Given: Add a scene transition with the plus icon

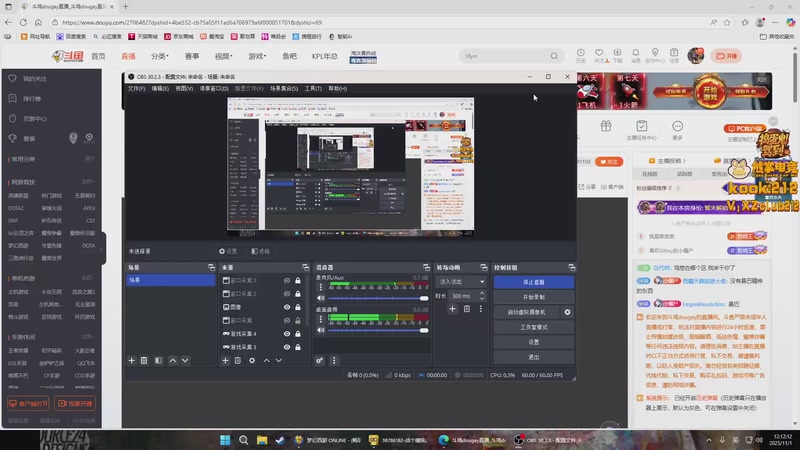Looking at the screenshot, I should pos(452,309).
